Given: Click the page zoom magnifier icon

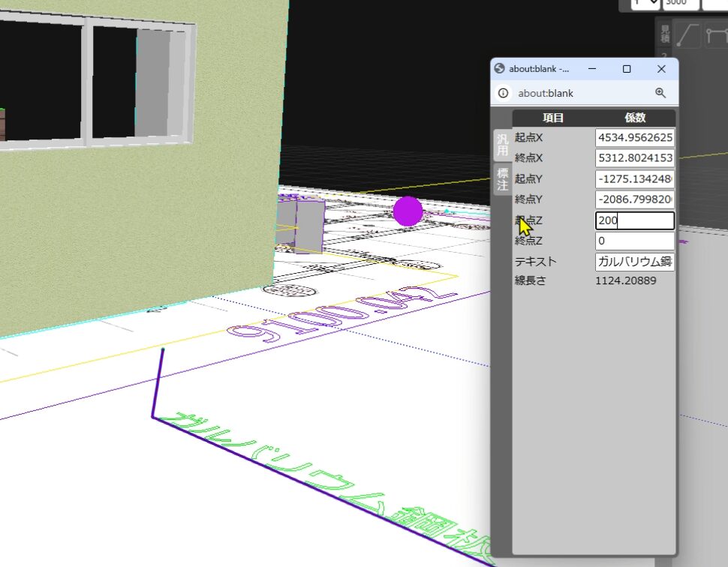Looking at the screenshot, I should pos(660,93).
